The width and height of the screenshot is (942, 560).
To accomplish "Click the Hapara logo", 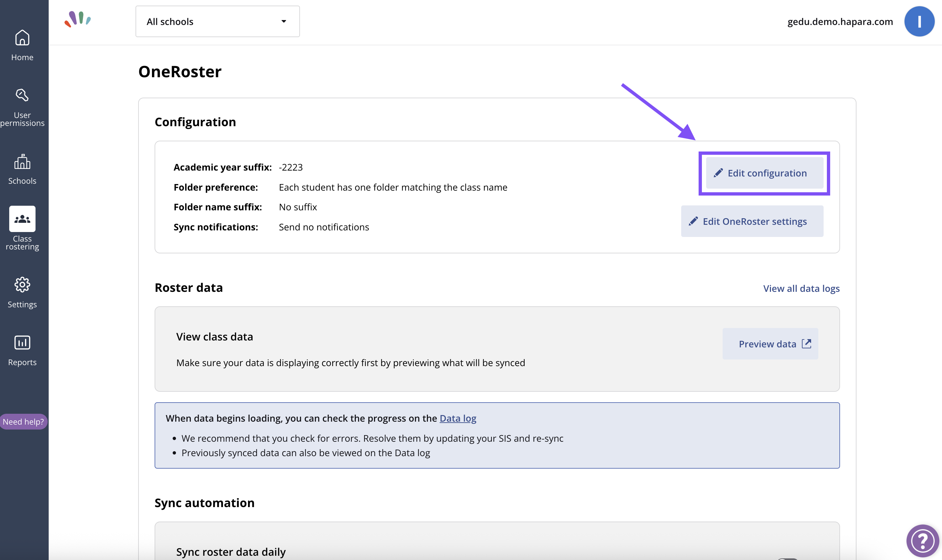I will [77, 19].
